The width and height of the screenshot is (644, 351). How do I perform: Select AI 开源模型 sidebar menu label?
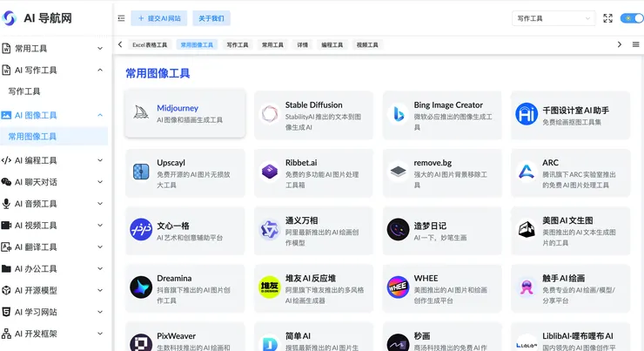pos(36,290)
